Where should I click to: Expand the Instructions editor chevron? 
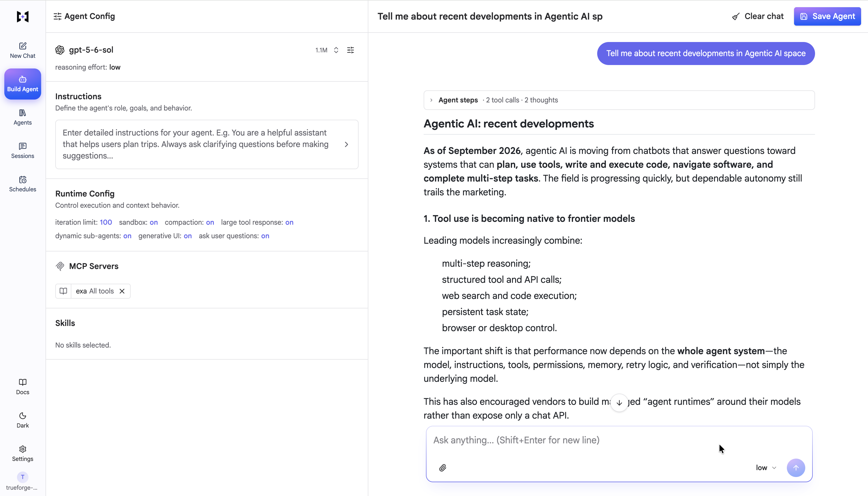[347, 144]
